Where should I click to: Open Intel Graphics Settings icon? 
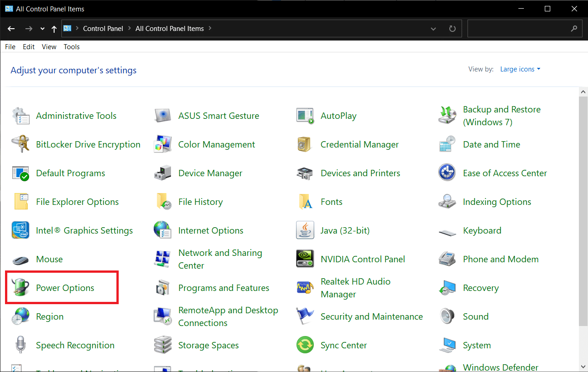20,230
